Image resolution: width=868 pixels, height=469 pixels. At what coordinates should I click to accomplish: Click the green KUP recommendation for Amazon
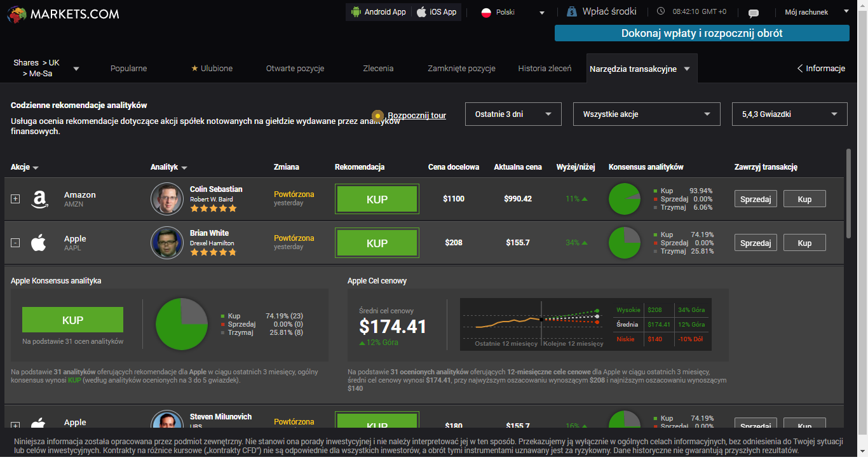(x=377, y=199)
